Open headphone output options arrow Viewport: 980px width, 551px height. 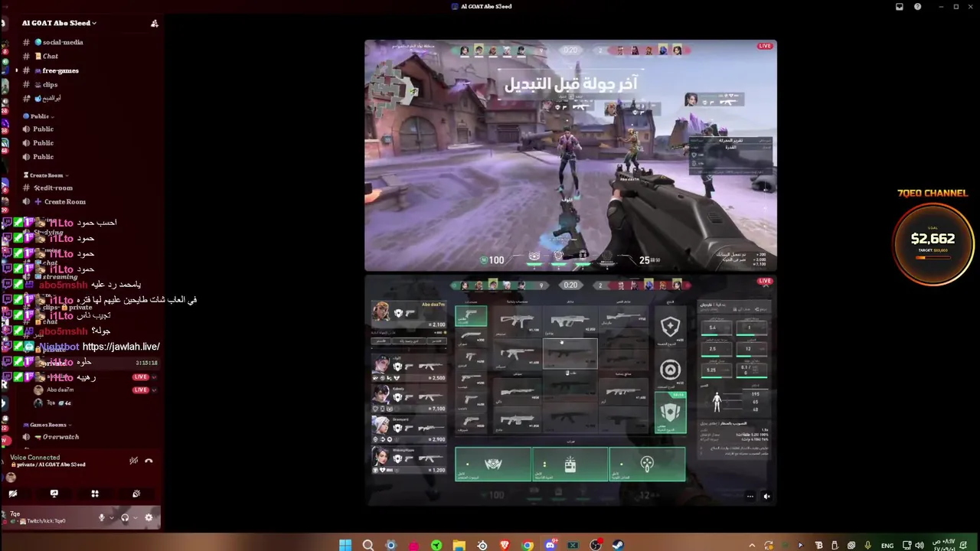[136, 517]
